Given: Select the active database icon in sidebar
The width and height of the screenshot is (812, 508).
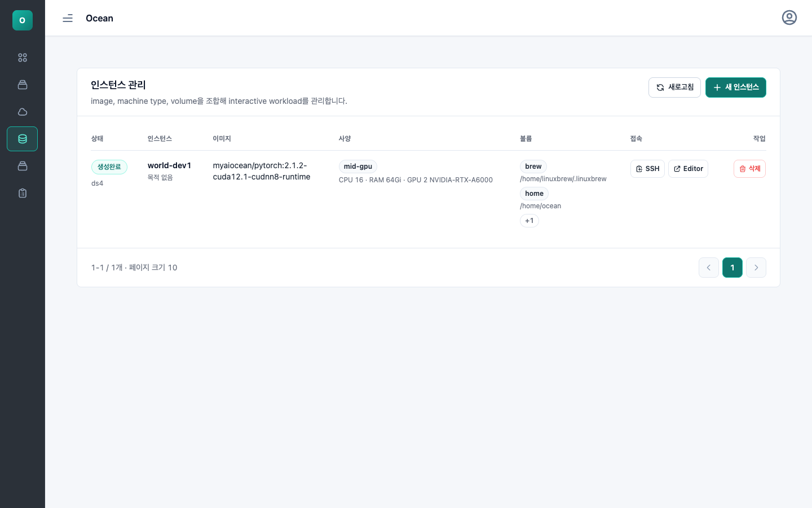Looking at the screenshot, I should point(23,139).
